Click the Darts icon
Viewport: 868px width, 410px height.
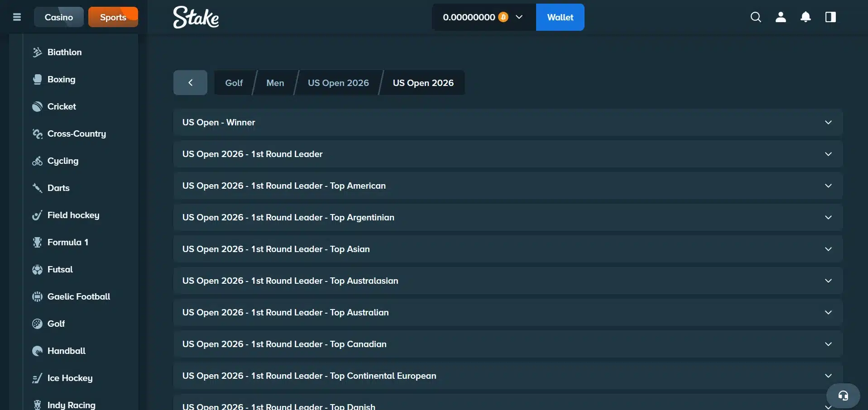tap(37, 188)
